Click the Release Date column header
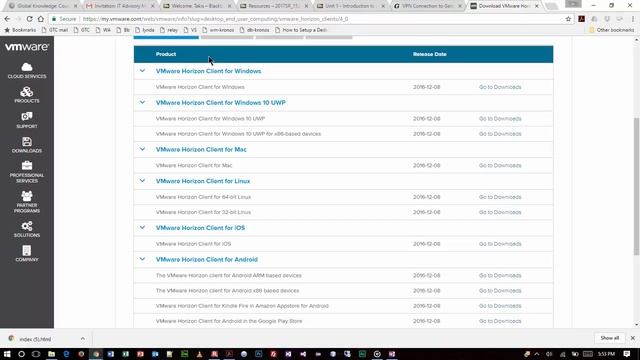Viewport: 640px width, 360px height. pos(429,54)
